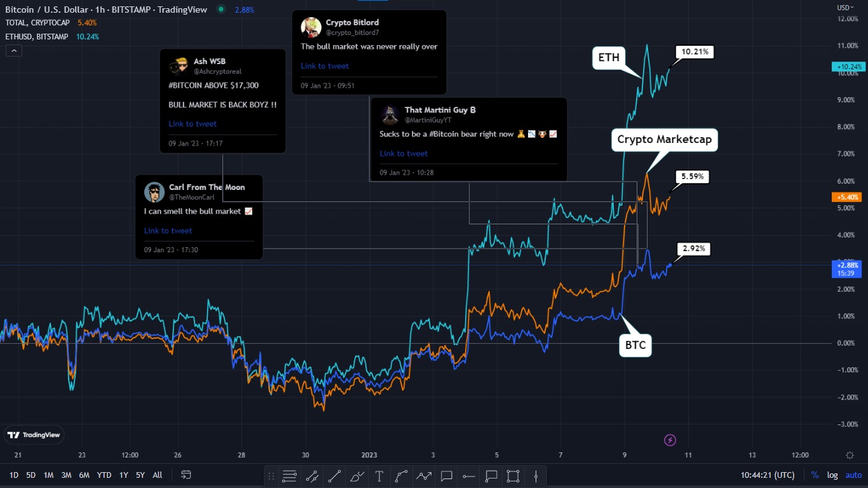Click Carl From The Moon avatar
This screenshot has width=868, height=488.
(x=154, y=191)
